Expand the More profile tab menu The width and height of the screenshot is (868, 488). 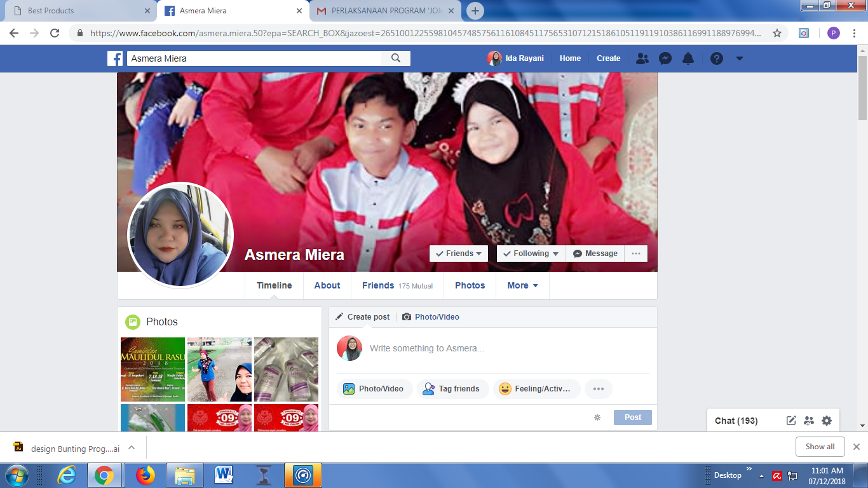[522, 286]
